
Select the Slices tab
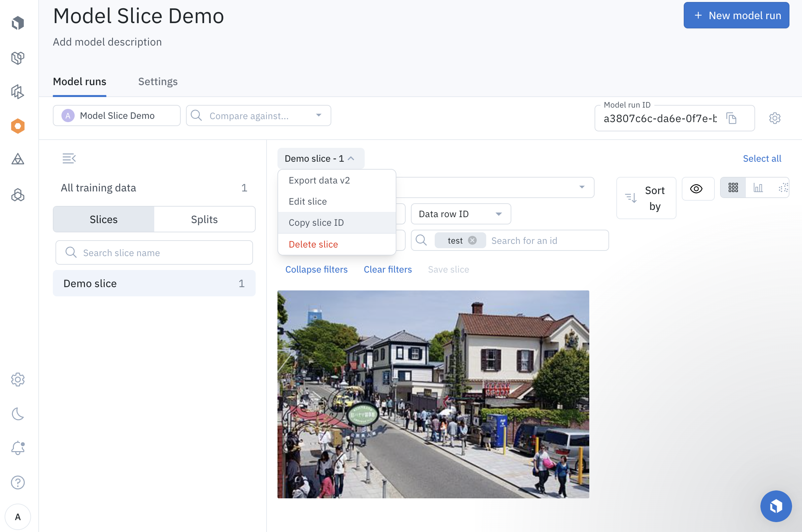tap(103, 219)
